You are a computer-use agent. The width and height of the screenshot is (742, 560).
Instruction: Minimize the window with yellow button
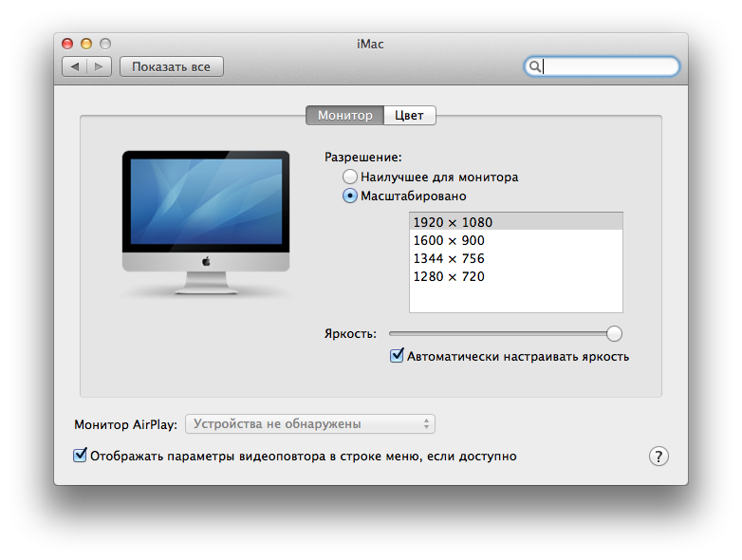coord(86,44)
